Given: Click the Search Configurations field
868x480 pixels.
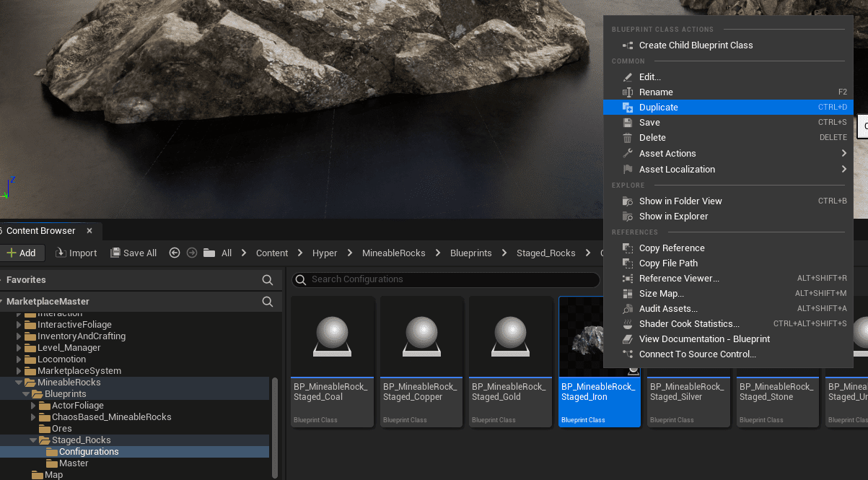Looking at the screenshot, I should (446, 279).
